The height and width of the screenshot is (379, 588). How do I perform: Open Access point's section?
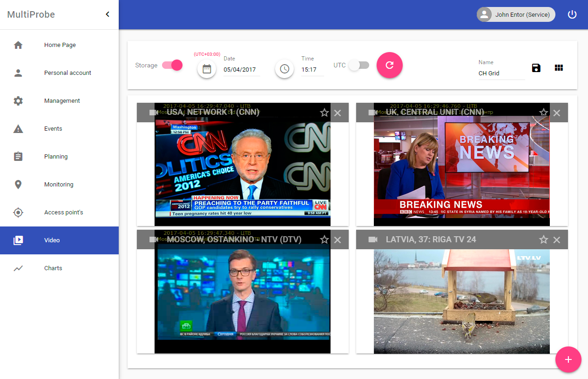pyautogui.click(x=59, y=213)
